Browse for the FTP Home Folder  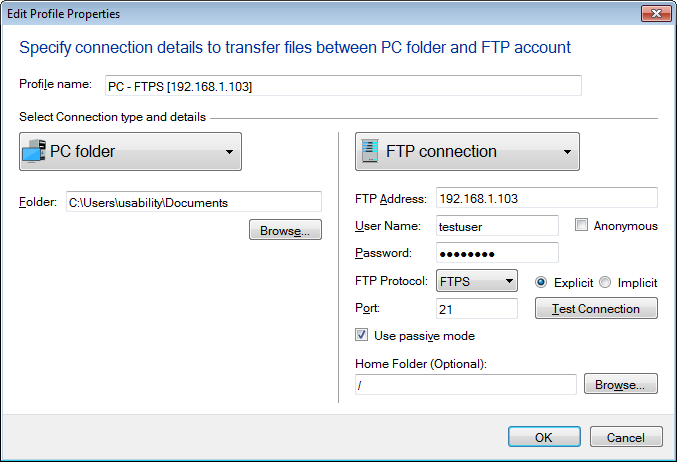[x=621, y=384]
